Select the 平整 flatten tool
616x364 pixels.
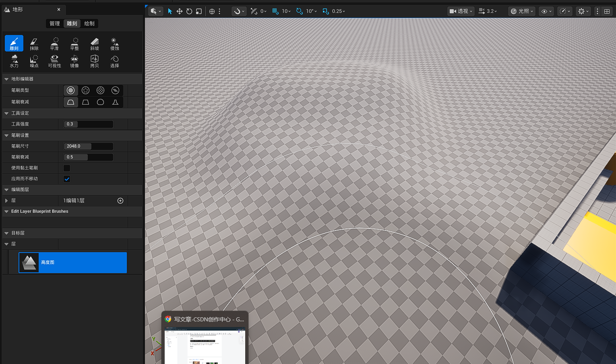tap(74, 43)
